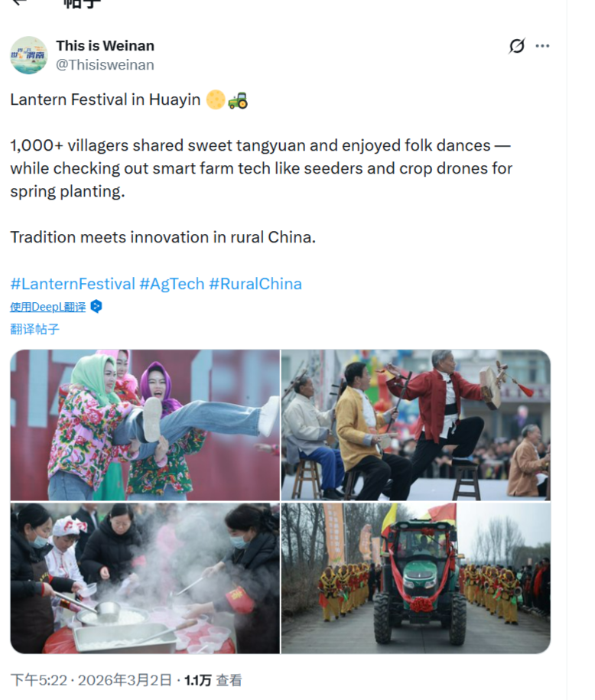This screenshot has height=700, width=595.
Task: Open photo of decorated green tractor
Action: click(x=415, y=578)
